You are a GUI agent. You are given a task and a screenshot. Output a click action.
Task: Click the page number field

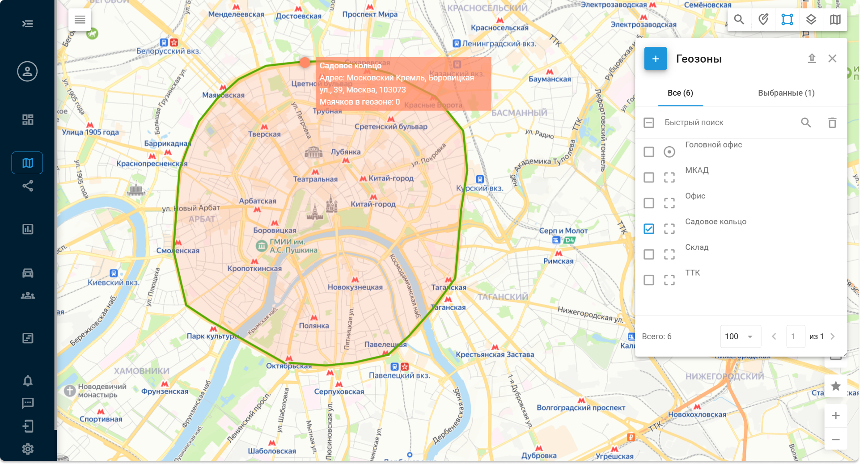[796, 337]
